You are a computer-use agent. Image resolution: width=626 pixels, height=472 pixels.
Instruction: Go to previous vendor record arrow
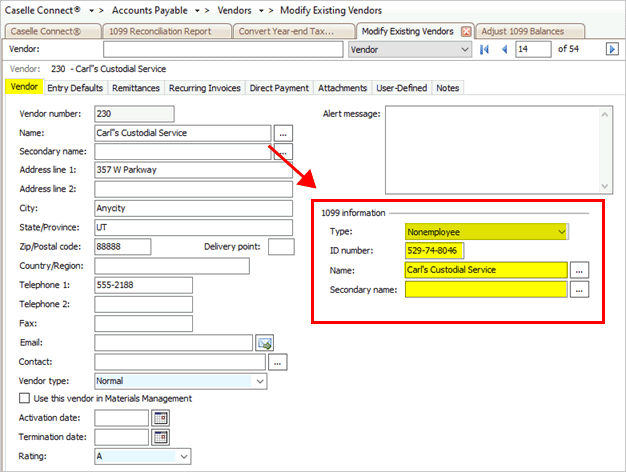(x=505, y=50)
